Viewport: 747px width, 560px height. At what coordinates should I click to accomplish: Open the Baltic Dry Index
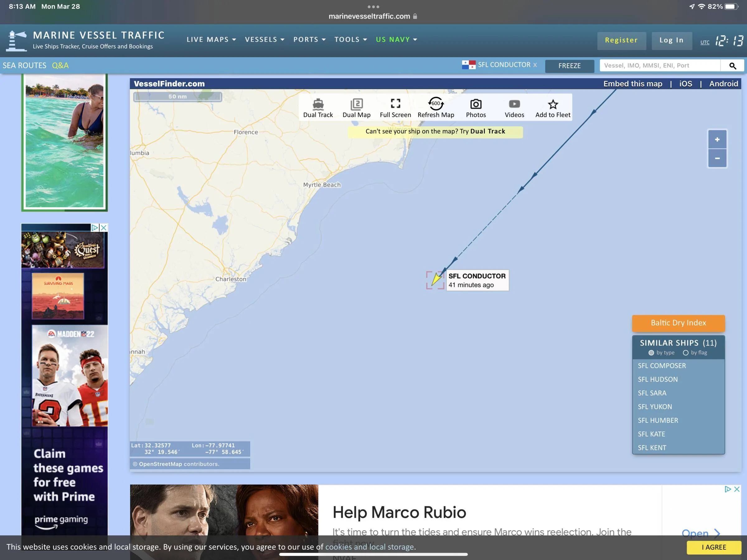(678, 323)
